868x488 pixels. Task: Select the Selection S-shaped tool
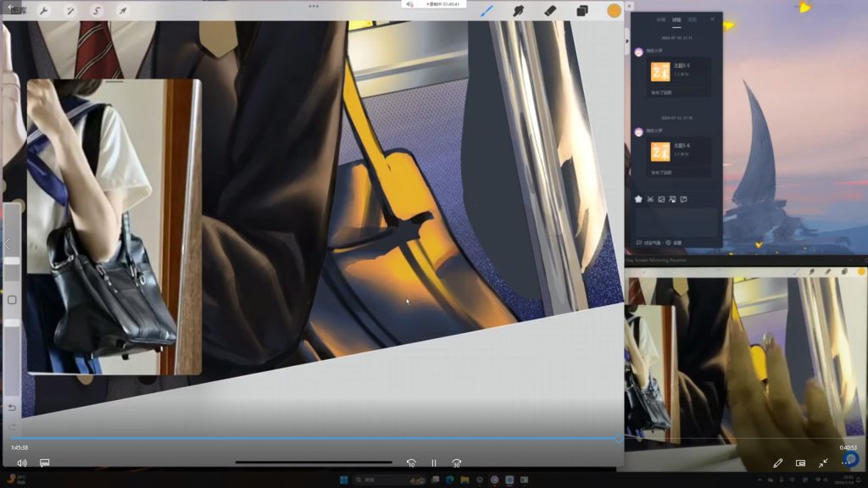[96, 11]
